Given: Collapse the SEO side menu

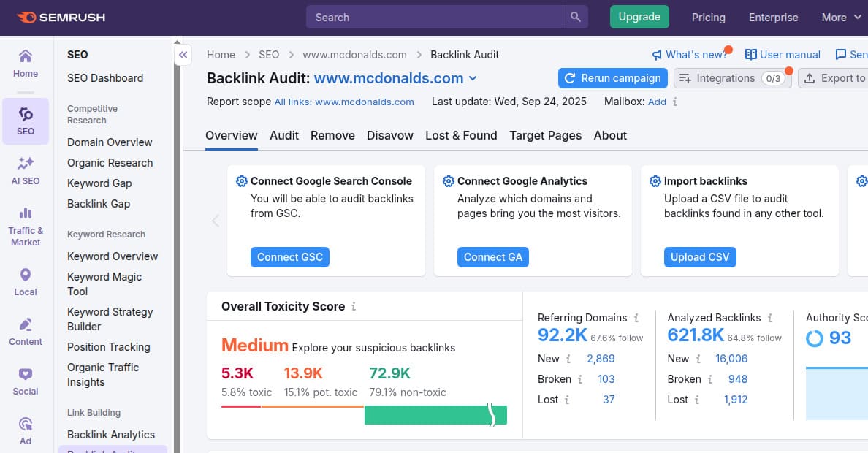Looking at the screenshot, I should (x=183, y=55).
